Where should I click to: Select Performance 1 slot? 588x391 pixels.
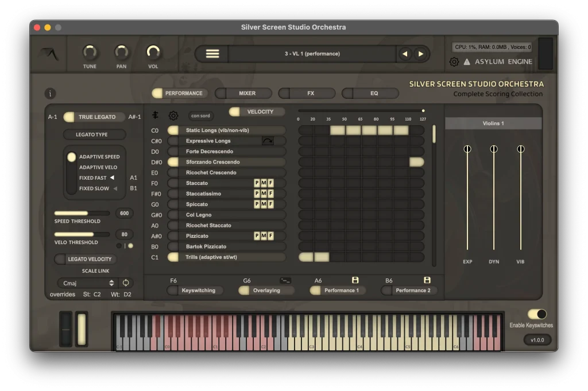[338, 291]
